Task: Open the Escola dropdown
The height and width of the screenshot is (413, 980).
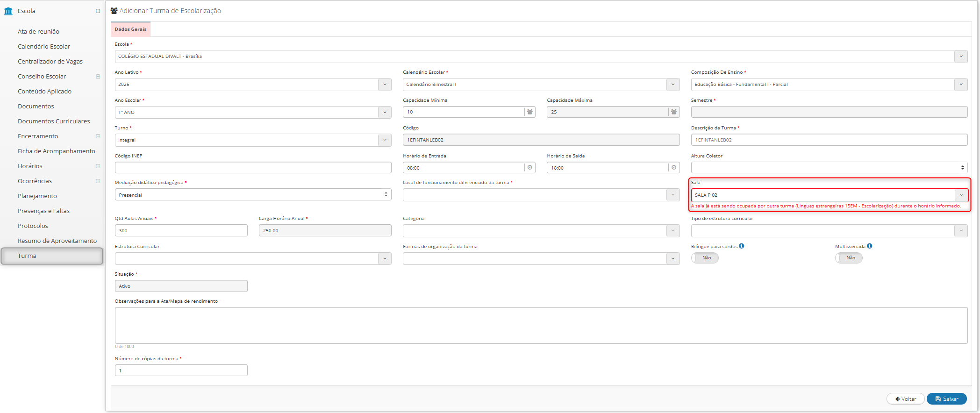Action: pos(961,57)
